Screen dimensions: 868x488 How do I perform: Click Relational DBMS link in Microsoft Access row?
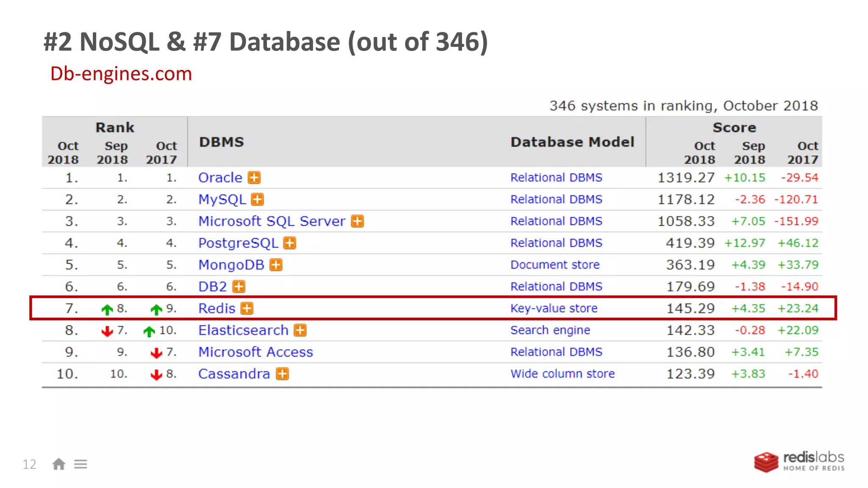coord(556,352)
